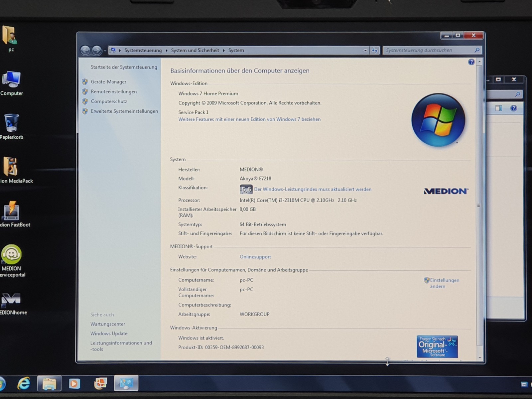Click the 8,00 GB RAM value

pos(247,209)
